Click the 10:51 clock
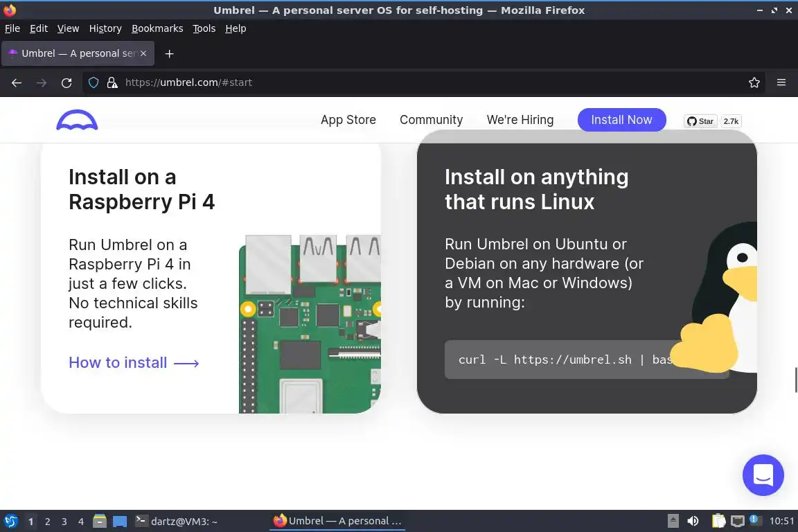Screen dimensions: 798x532 [781, 521]
